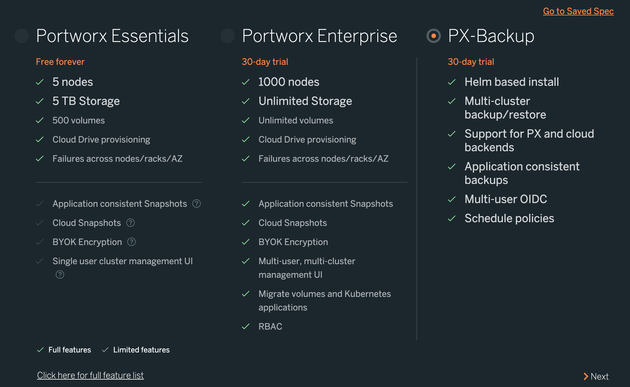The image size is (630, 387).
Task: Click checkmark next to Support for PX and cloud backends
Action: pyautogui.click(x=452, y=134)
